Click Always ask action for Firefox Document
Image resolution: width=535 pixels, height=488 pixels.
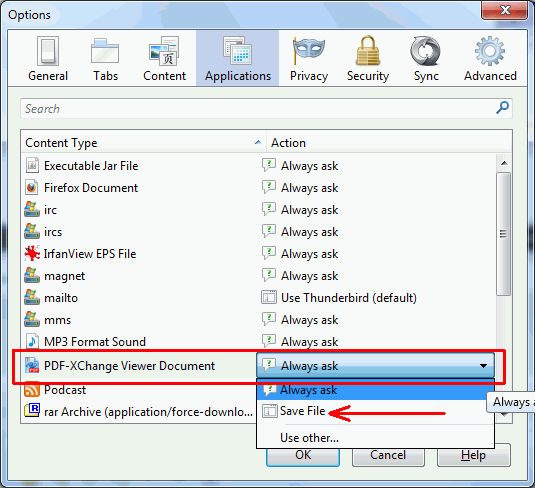309,188
